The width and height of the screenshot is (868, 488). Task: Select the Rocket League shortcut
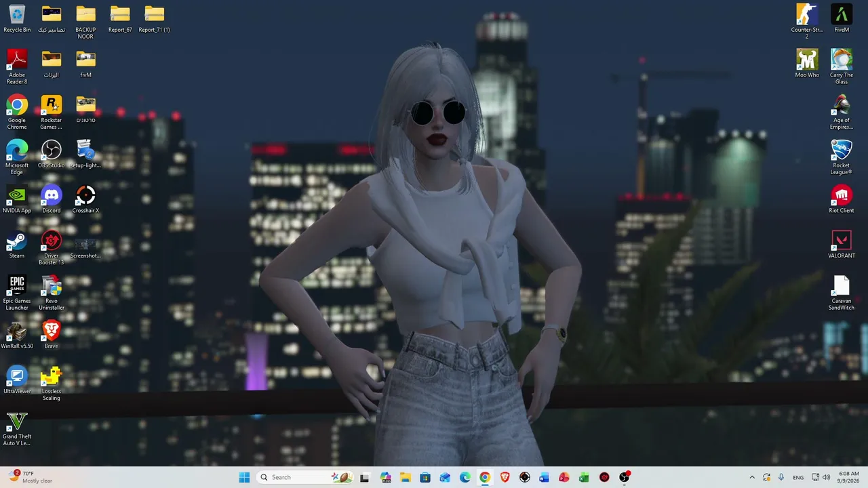coord(842,157)
